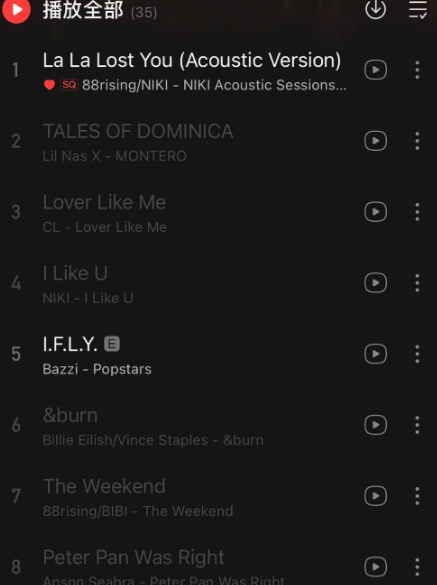Toggle red heart on La La Lost You
The image size is (437, 585).
pos(49,85)
